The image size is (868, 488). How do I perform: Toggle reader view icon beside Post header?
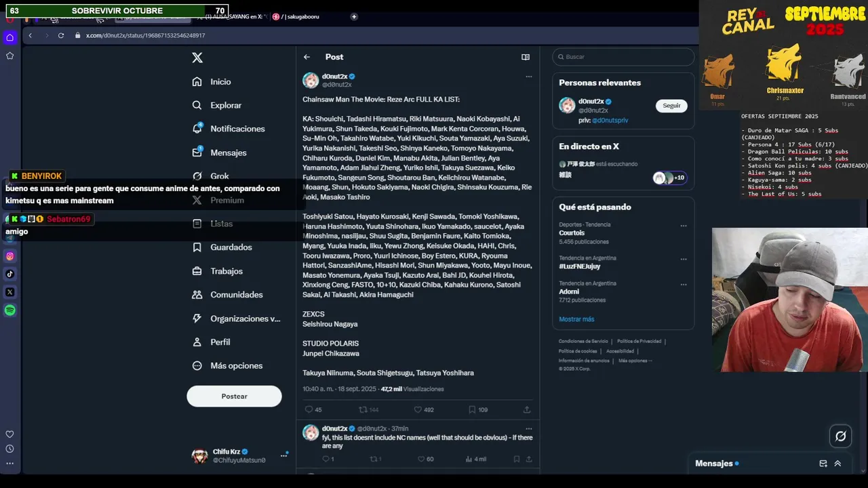pyautogui.click(x=526, y=57)
